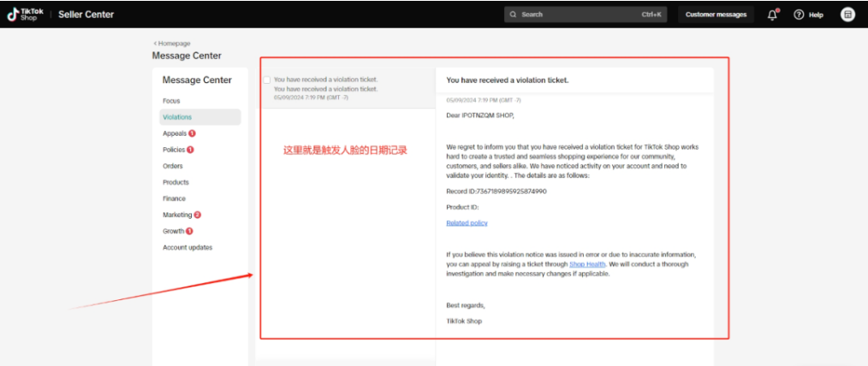868x366 pixels.
Task: Show Finance messages
Action: 174,198
